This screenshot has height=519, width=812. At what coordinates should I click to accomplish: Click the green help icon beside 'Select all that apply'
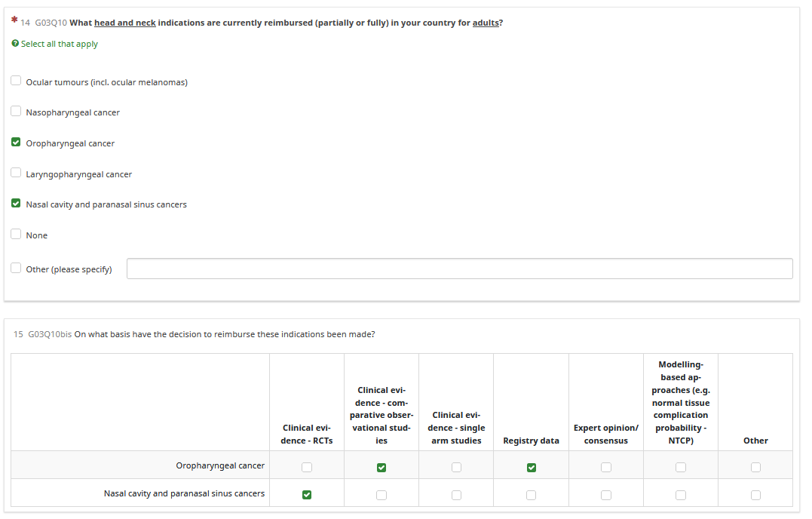pyautogui.click(x=15, y=45)
